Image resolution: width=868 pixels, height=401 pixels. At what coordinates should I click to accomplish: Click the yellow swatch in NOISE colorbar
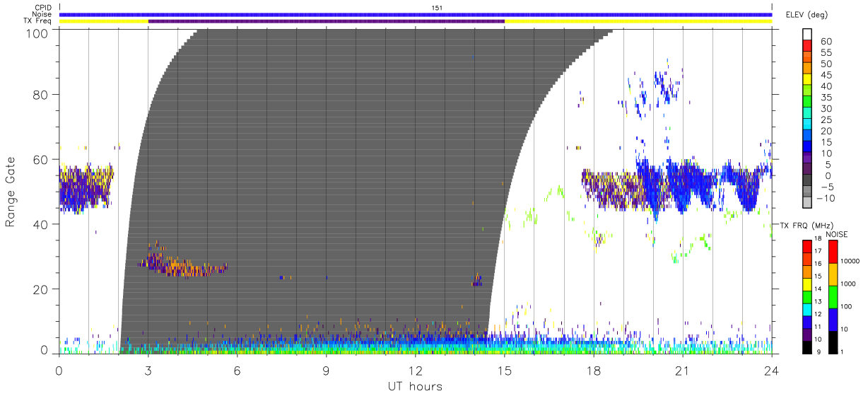click(833, 274)
